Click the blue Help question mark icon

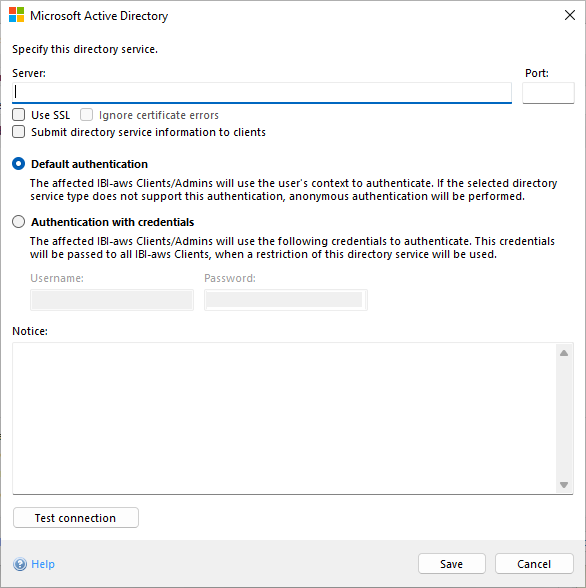tap(20, 564)
